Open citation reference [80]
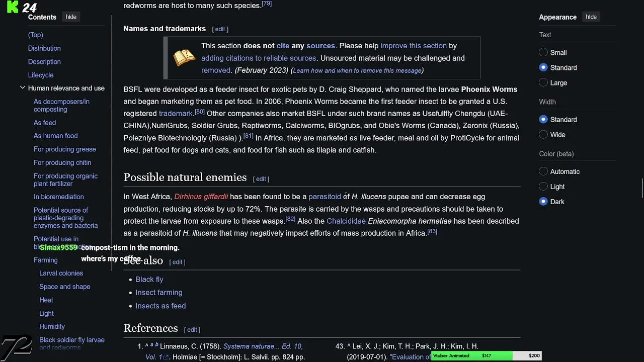Image resolution: width=644 pixels, height=362 pixels. (199, 112)
